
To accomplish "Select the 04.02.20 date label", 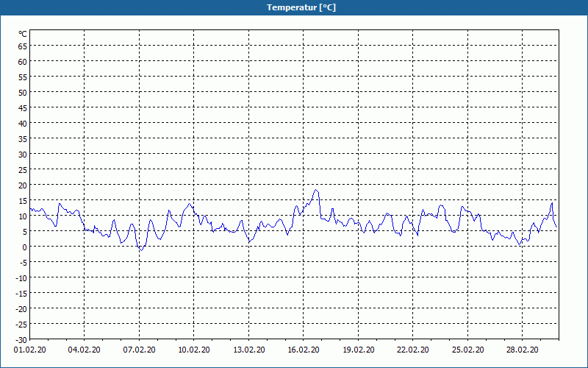I will pyautogui.click(x=84, y=350).
